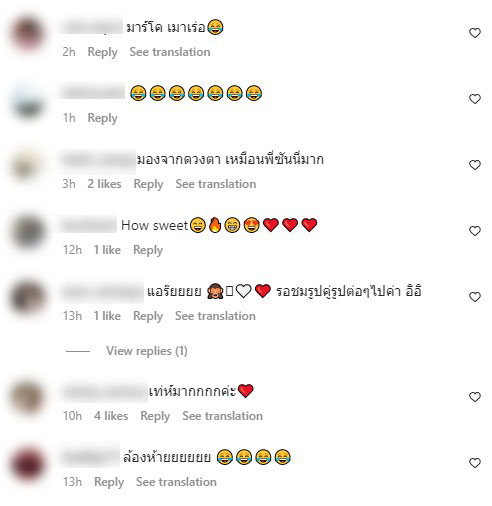Tap heart icon on How sweet comment

coord(475,231)
